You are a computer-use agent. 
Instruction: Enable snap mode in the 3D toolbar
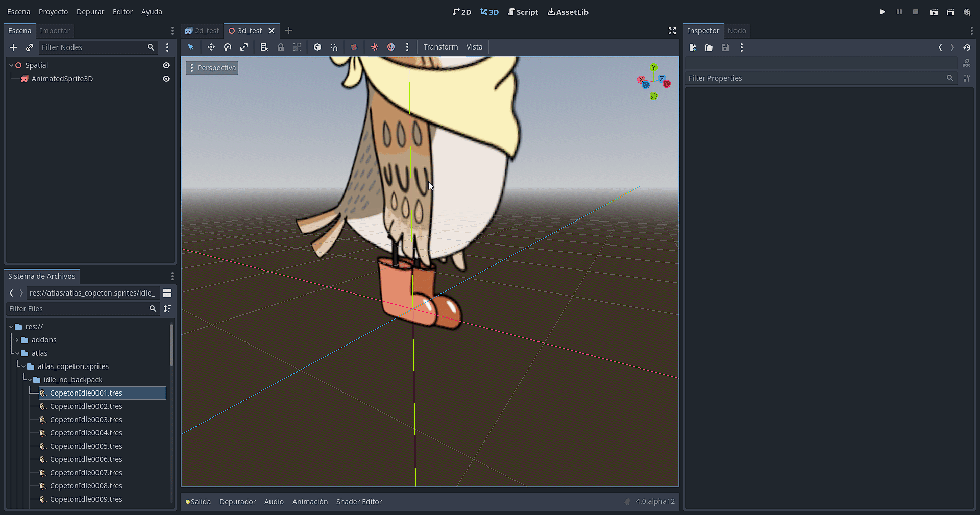pos(334,47)
